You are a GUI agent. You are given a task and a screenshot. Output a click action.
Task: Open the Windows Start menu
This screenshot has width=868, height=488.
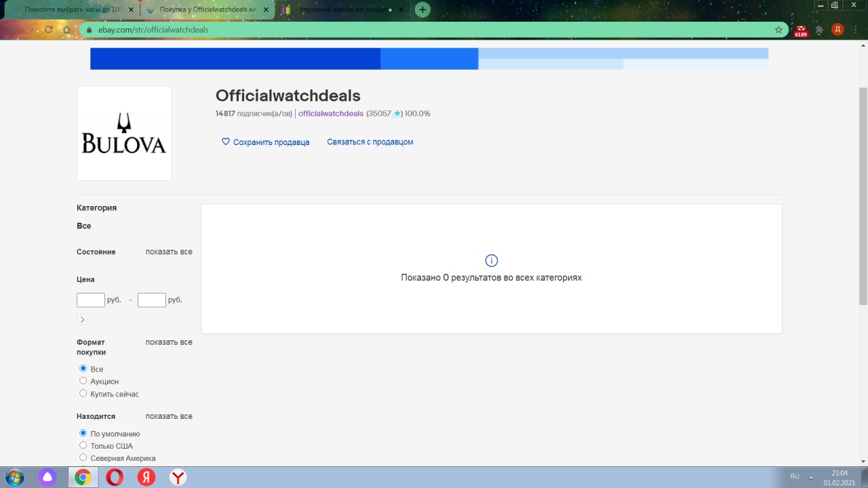click(x=14, y=477)
